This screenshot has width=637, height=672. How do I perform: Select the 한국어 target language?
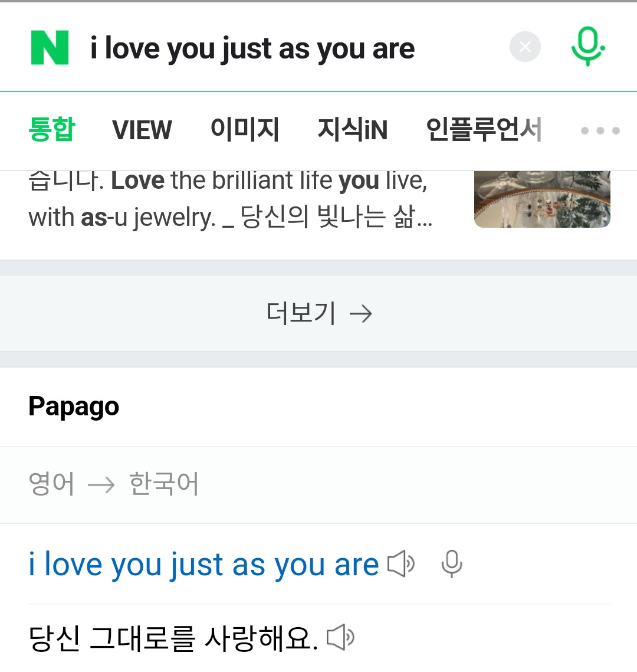pyautogui.click(x=164, y=484)
